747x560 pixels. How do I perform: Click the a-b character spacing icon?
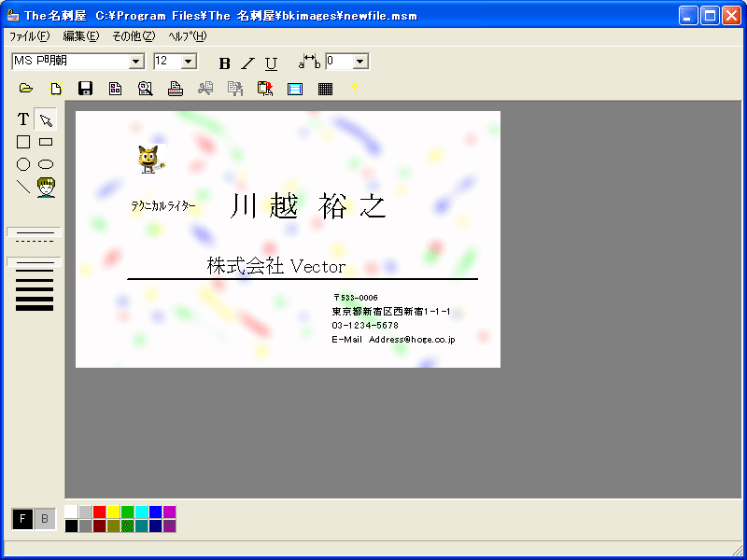click(x=310, y=62)
